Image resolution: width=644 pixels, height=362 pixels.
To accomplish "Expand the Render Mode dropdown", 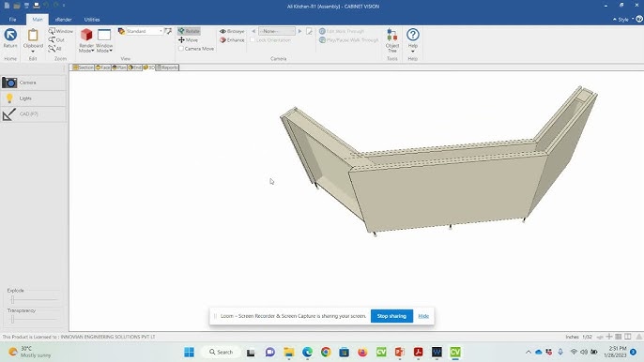I will point(86,41).
